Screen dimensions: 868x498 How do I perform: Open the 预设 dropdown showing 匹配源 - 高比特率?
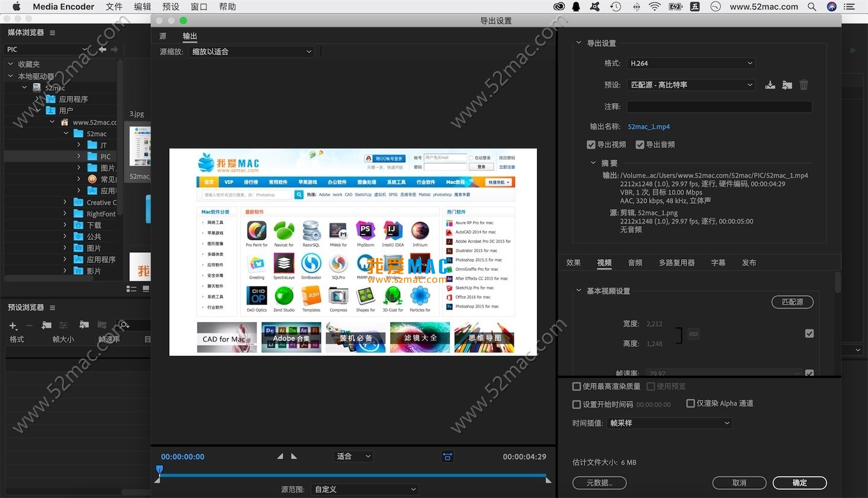(691, 85)
